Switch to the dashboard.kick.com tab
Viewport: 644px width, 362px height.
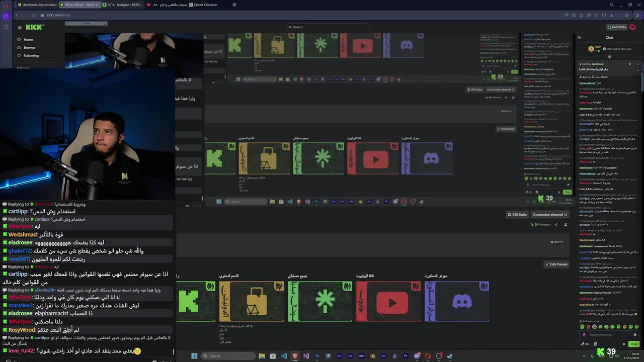point(36,5)
